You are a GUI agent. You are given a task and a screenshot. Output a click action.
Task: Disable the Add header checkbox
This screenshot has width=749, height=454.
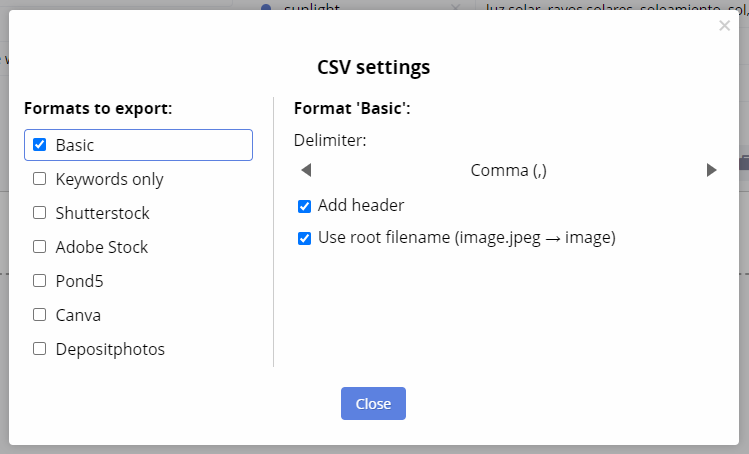pyautogui.click(x=304, y=206)
